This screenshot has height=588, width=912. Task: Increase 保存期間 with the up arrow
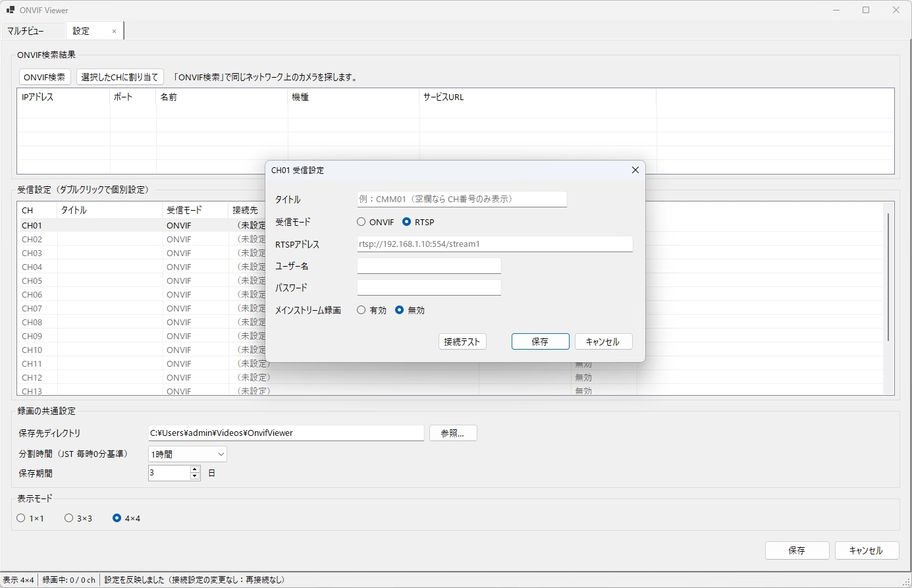pyautogui.click(x=195, y=469)
